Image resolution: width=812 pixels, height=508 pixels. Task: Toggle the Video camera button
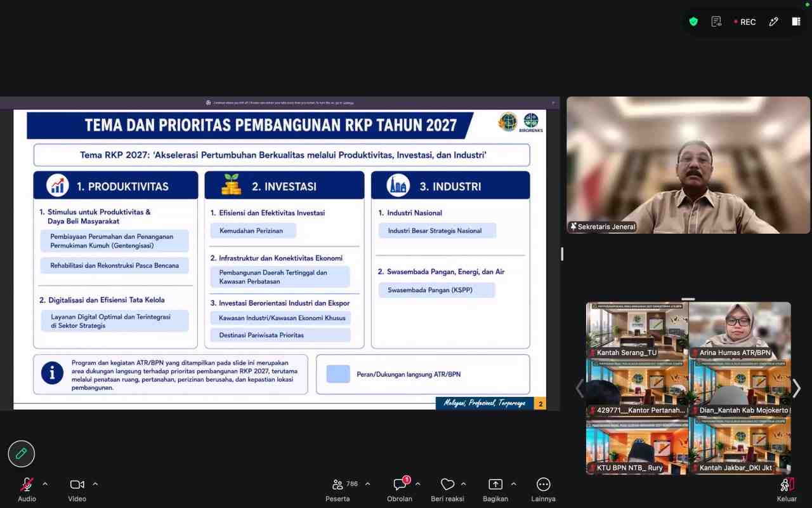pyautogui.click(x=77, y=490)
